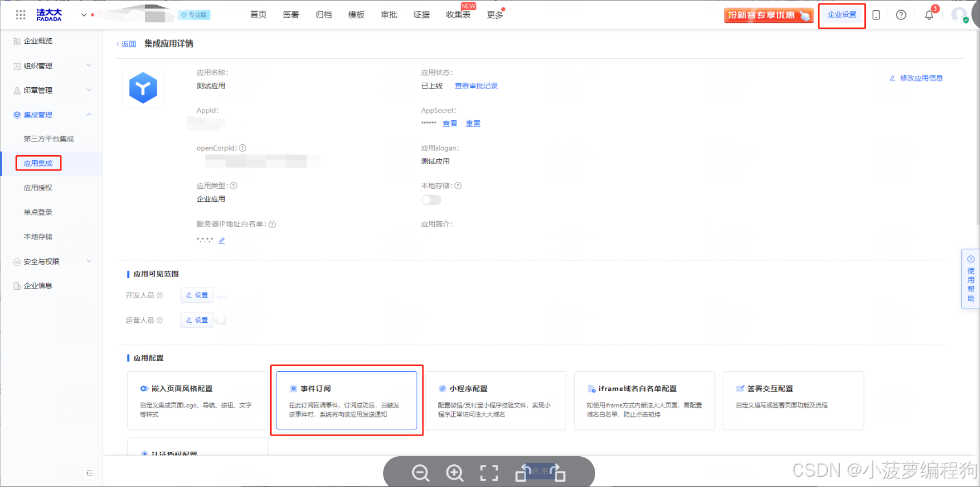
Task: Click the 开发人员 info icon
Action: click(160, 295)
